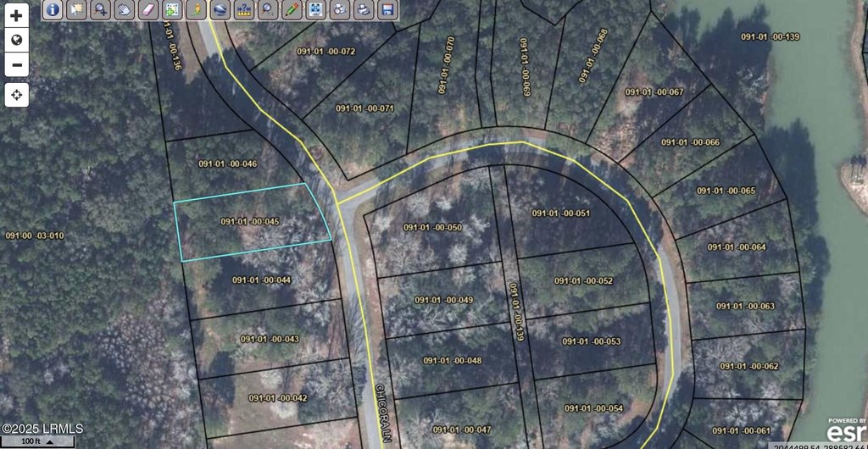This screenshot has height=449, width=868.
Task: Click the eraser clear selection tool
Action: pyautogui.click(x=147, y=10)
